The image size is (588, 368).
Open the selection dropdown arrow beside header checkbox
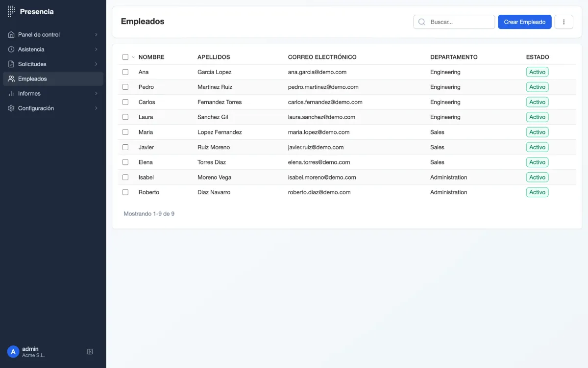tap(132, 57)
